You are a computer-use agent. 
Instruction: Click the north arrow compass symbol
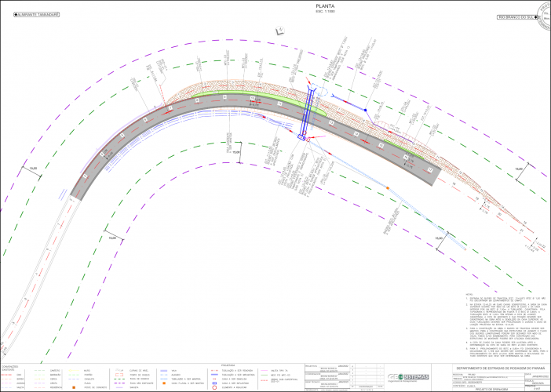pos(279,30)
